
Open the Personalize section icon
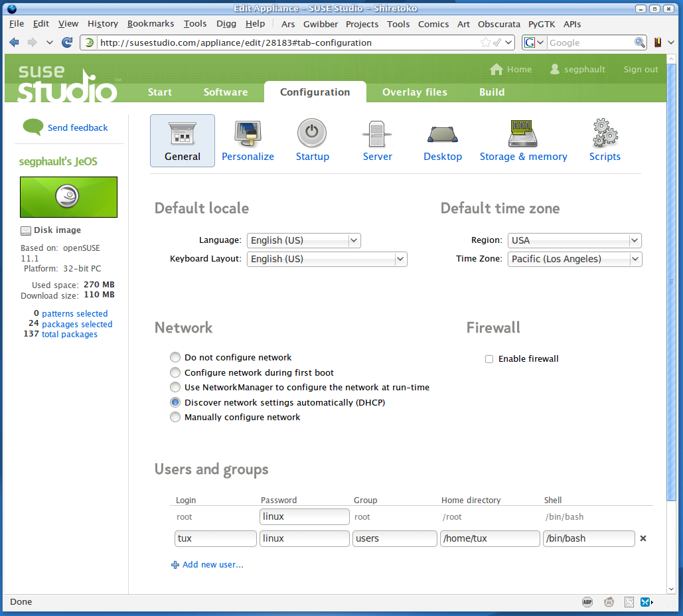click(x=248, y=133)
